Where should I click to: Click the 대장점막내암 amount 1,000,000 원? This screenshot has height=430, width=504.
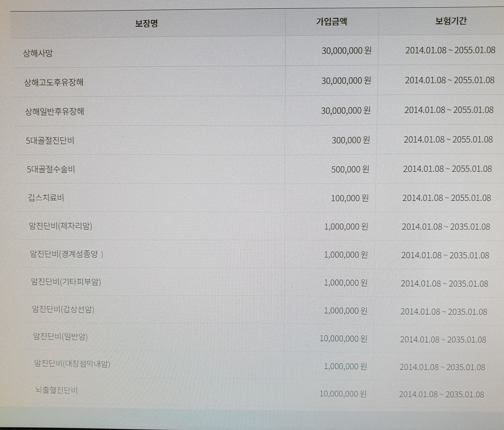pyautogui.click(x=345, y=366)
